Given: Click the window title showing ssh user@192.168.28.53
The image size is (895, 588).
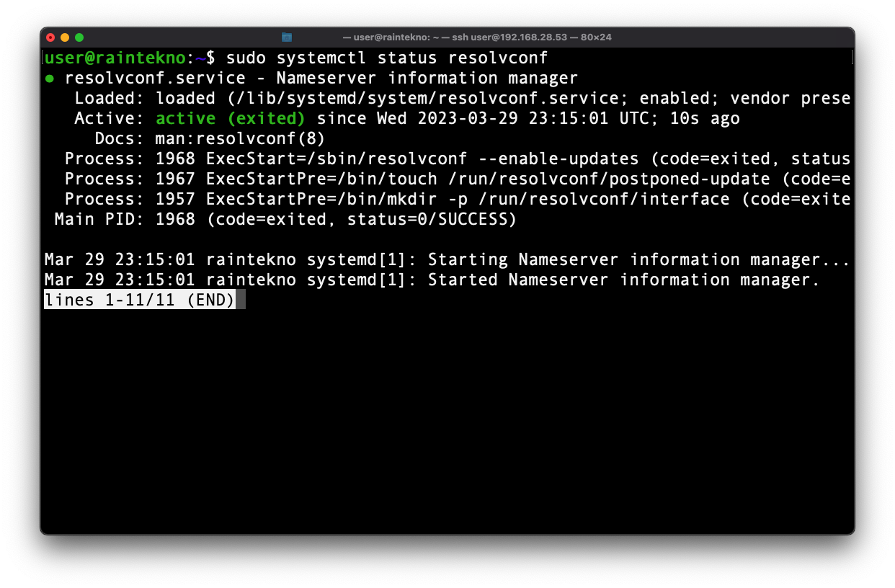Looking at the screenshot, I should 477,37.
